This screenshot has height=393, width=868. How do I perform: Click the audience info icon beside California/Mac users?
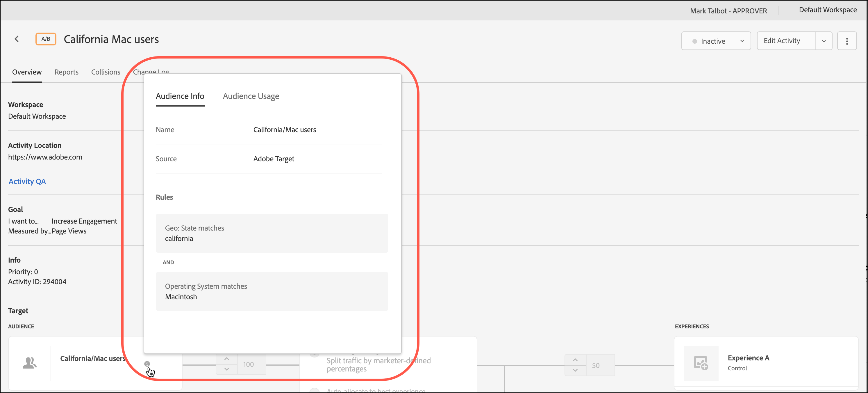147,364
